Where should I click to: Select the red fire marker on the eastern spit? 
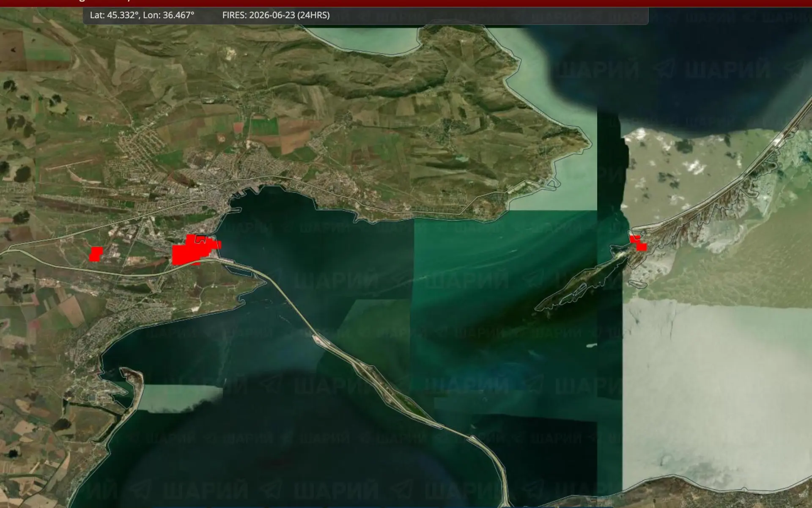pos(638,243)
